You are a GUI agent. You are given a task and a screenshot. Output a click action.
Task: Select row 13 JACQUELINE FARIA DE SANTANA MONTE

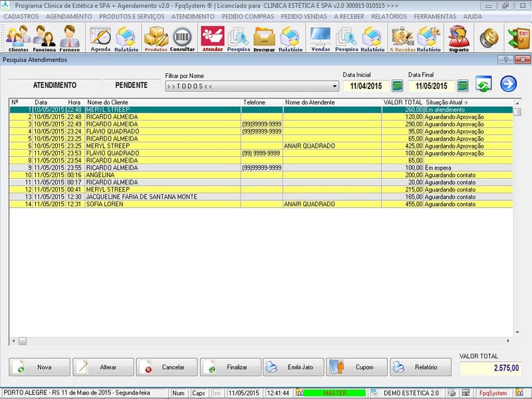[261, 197]
